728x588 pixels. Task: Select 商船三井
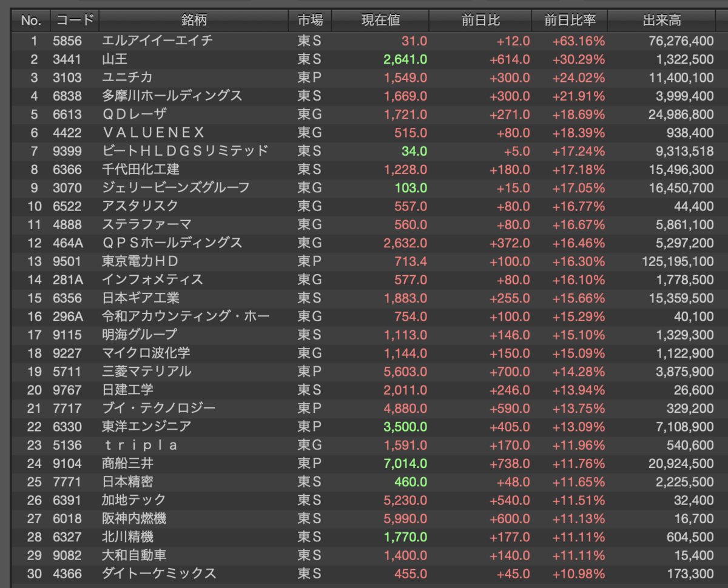click(127, 464)
